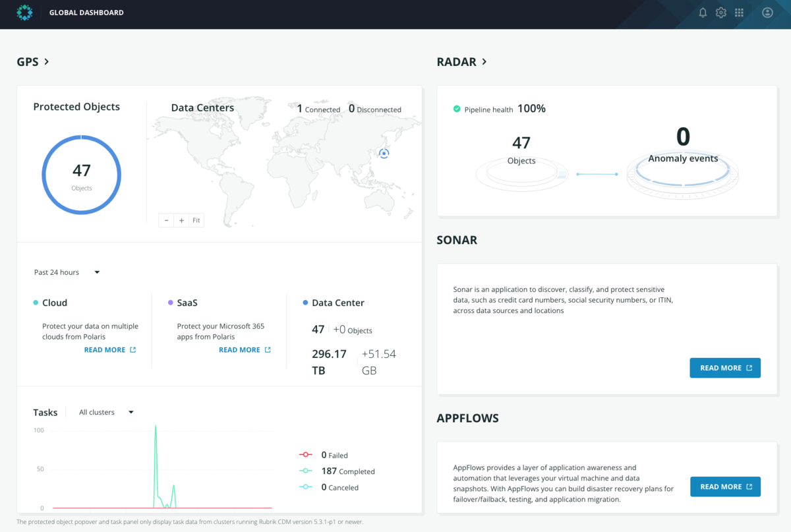Open the Past 24 hours dropdown
791x532 pixels.
[67, 272]
